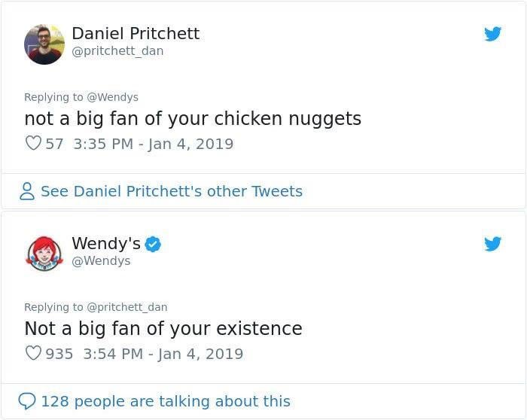527x420 pixels.
Task: Click the @Wendys handle under Wendy's name
Action: point(101,260)
